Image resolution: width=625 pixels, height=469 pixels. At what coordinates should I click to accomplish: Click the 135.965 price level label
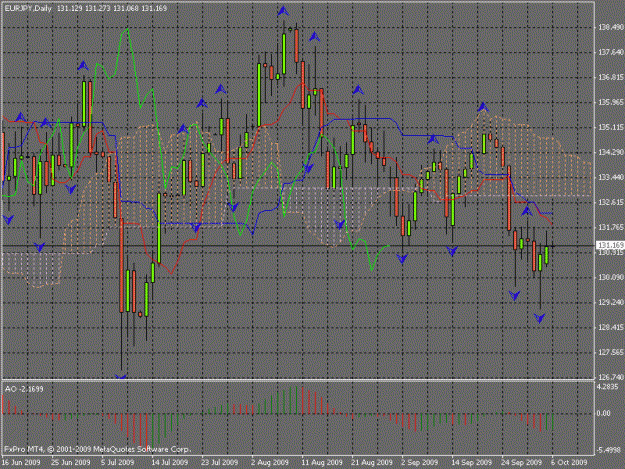tap(611, 102)
